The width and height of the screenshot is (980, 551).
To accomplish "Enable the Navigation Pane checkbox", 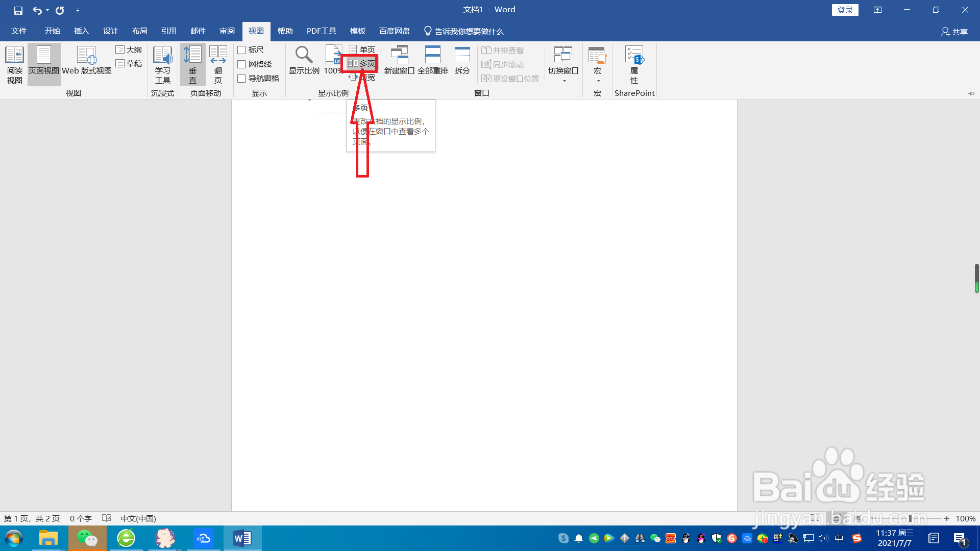I will pos(242,79).
